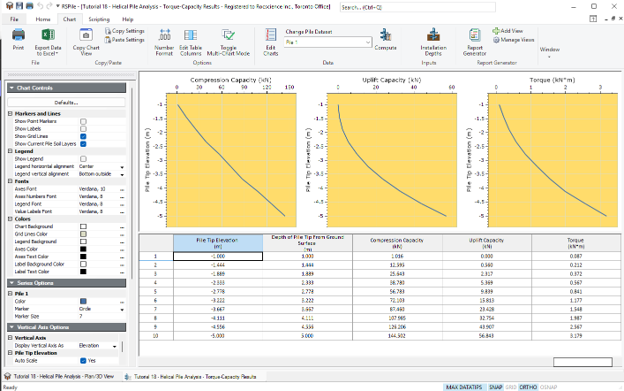Toggle SNAP in status bar
The image size is (624, 391).
pyautogui.click(x=495, y=387)
